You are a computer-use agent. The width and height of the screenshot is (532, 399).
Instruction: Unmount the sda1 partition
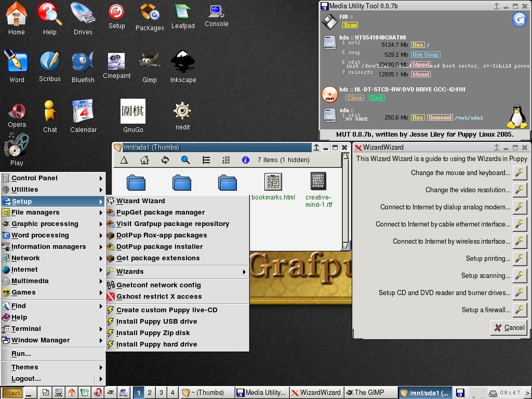(x=440, y=117)
